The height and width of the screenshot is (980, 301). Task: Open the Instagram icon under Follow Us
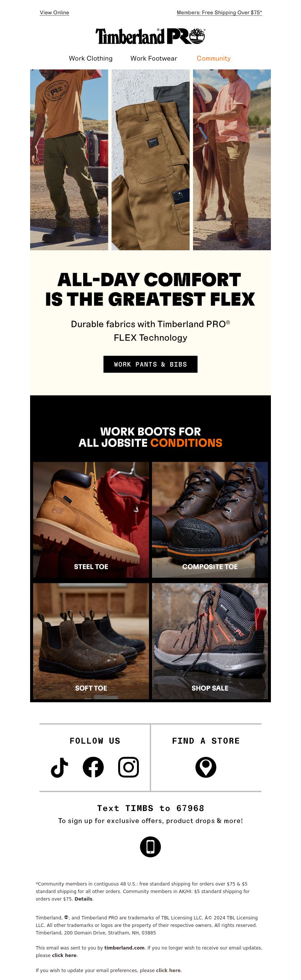tap(129, 767)
